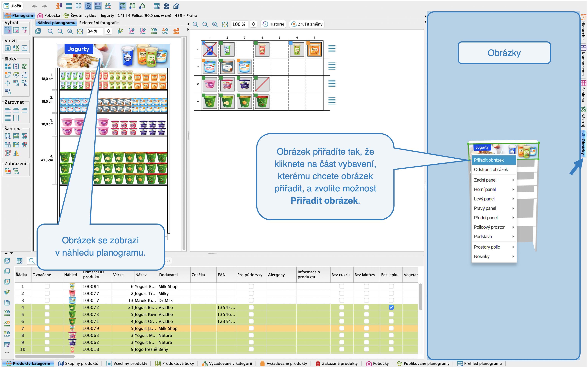Open the Zakázané produkty bottom tab
Viewport: 588px width, 368px height.
pyautogui.click(x=337, y=363)
